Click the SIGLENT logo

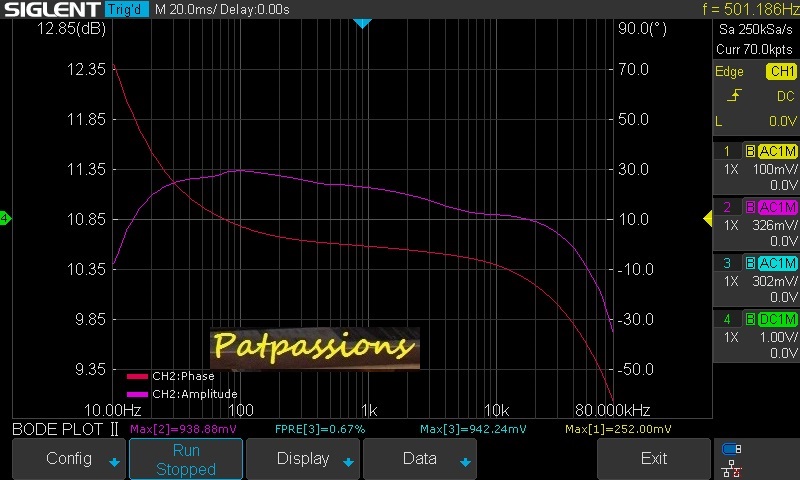pos(50,9)
